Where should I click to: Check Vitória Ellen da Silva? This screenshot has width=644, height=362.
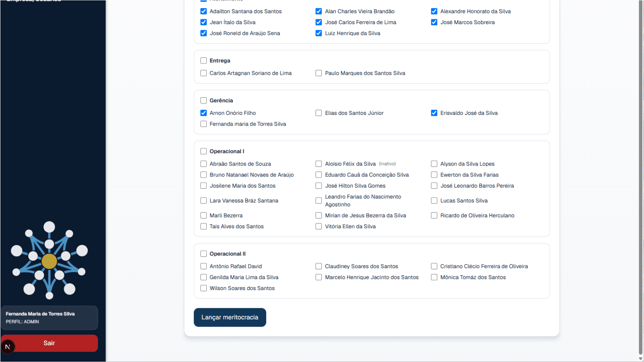click(x=319, y=227)
